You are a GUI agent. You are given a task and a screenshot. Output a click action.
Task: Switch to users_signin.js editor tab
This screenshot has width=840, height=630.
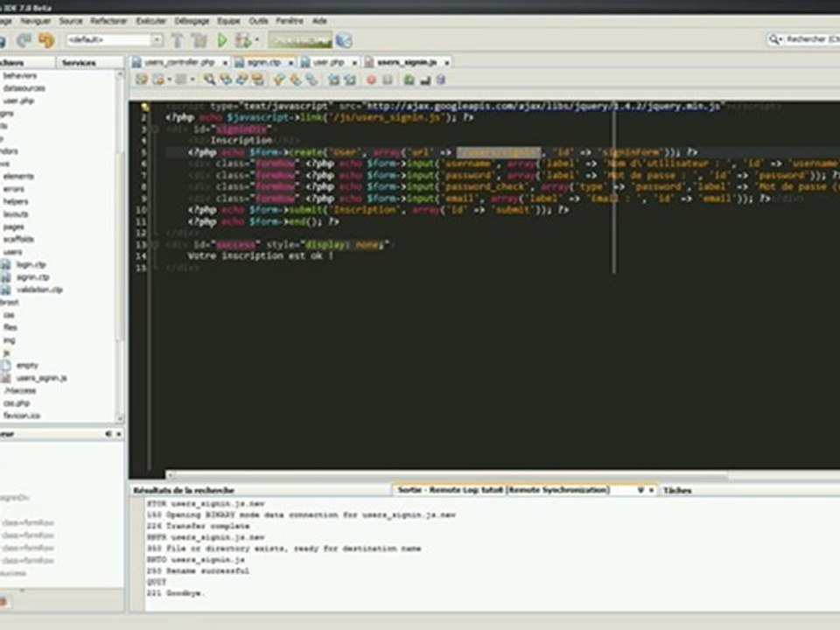tap(407, 63)
